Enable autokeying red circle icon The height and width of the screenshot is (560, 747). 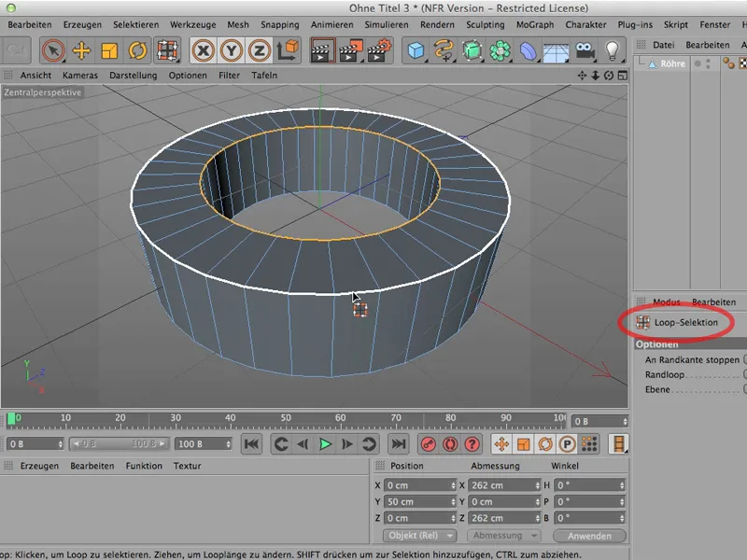tap(450, 444)
